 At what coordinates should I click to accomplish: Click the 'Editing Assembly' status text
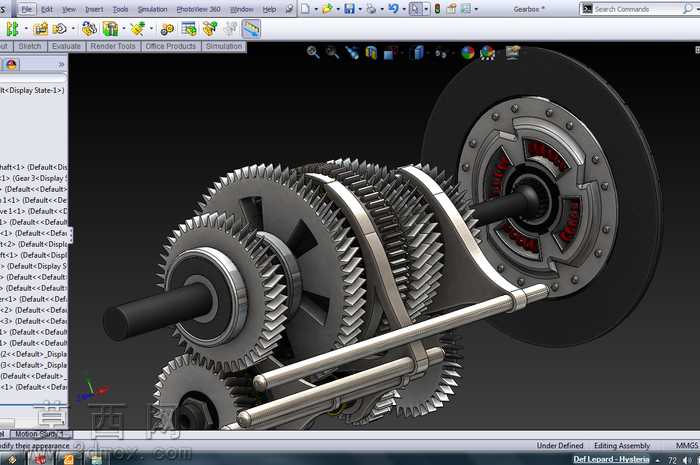click(x=621, y=445)
